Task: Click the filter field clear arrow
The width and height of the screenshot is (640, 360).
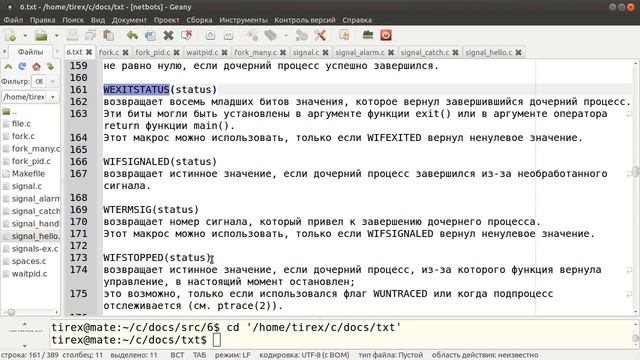Action: click(x=52, y=82)
